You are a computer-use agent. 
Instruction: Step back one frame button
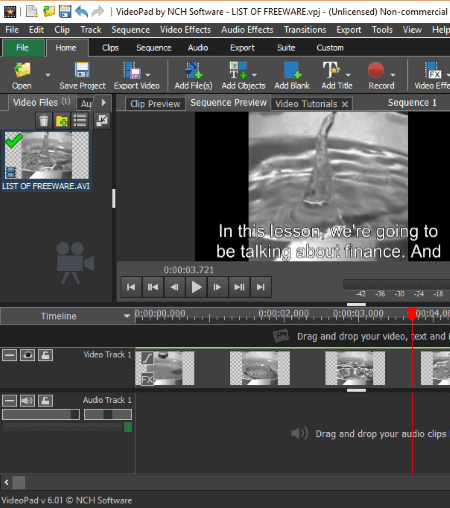click(x=174, y=287)
